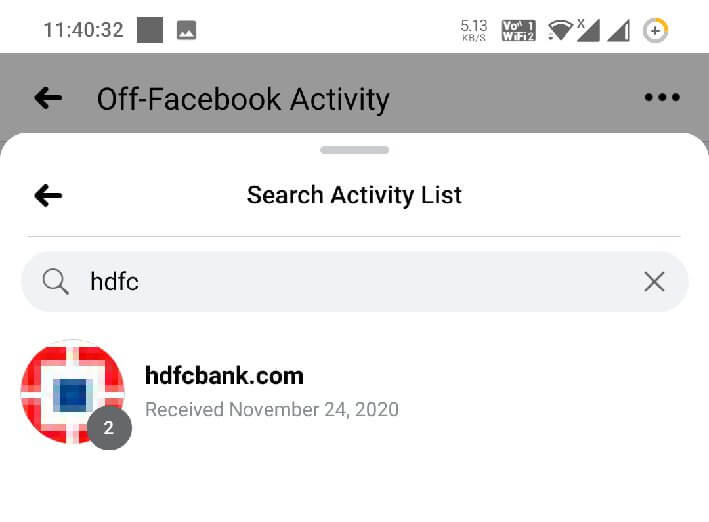Tap the circular battery indicator icon
The width and height of the screenshot is (709, 522).
[656, 30]
